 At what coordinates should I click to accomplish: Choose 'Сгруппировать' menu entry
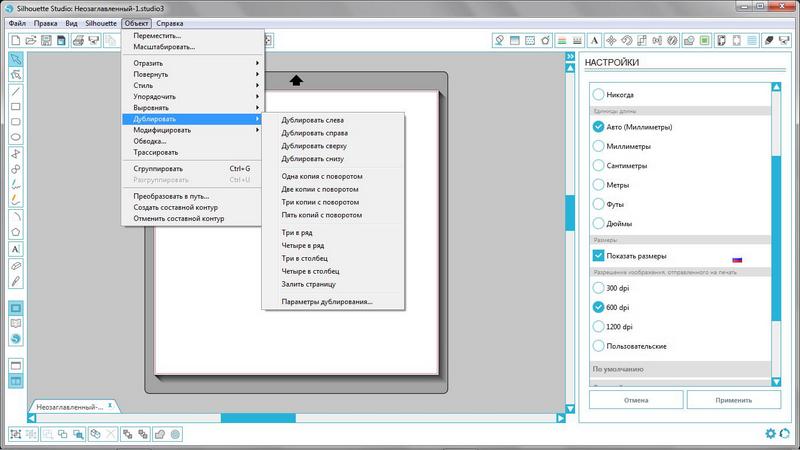pos(192,169)
